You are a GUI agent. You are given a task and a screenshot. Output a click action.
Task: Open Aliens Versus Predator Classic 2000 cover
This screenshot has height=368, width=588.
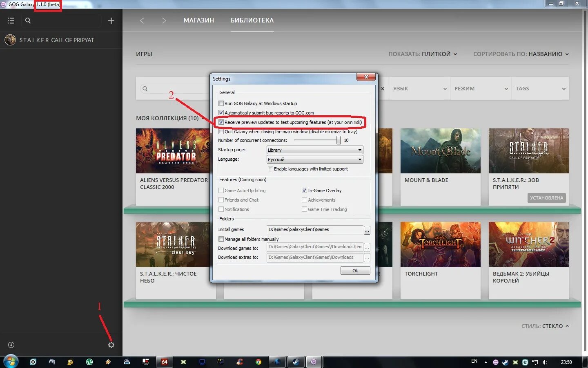173,151
